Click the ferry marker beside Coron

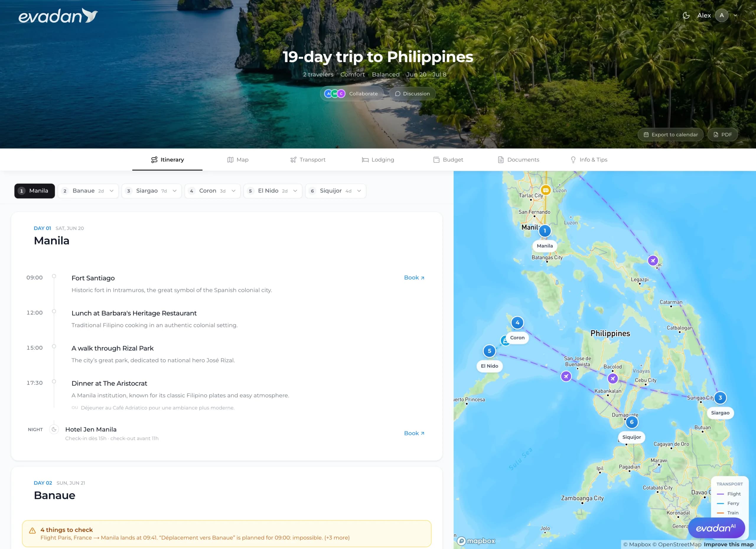(x=505, y=341)
